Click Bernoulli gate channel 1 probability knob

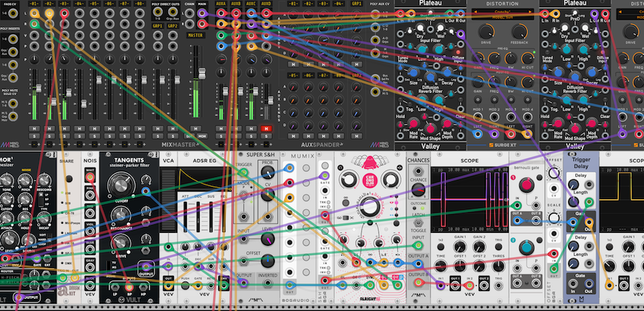tap(527, 186)
